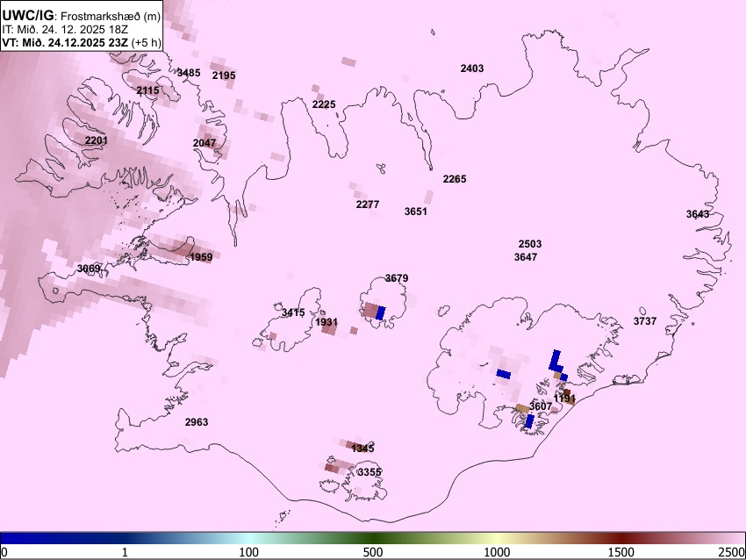
Task: Click the IT initial time line
Action: [65, 30]
